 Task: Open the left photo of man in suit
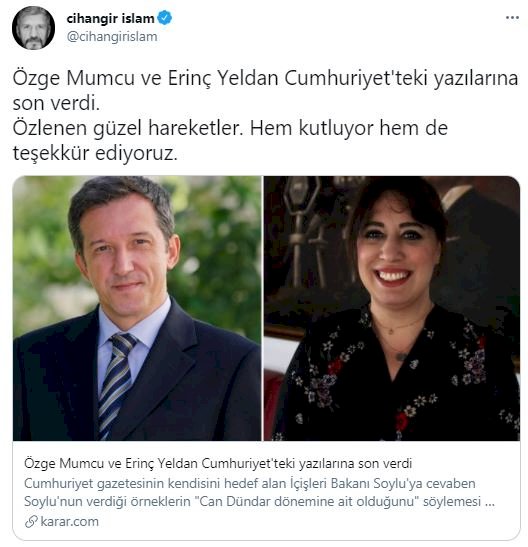(x=137, y=308)
